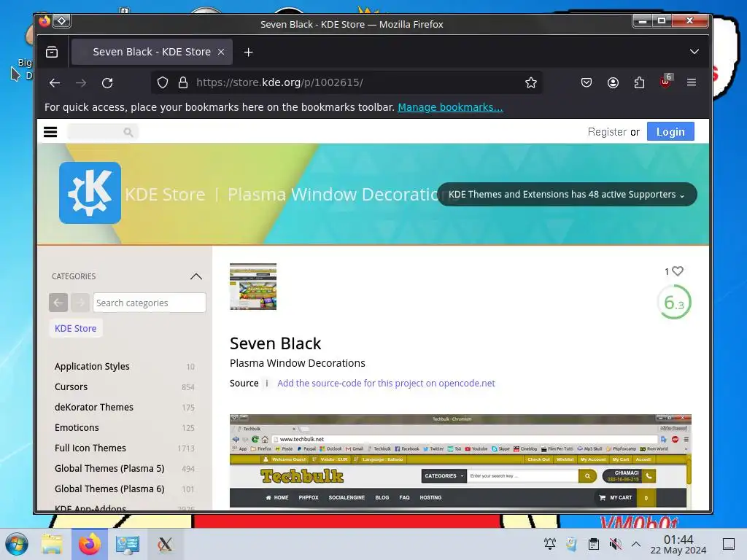
Task: Collapse the Categories panel chevron
Action: [196, 276]
